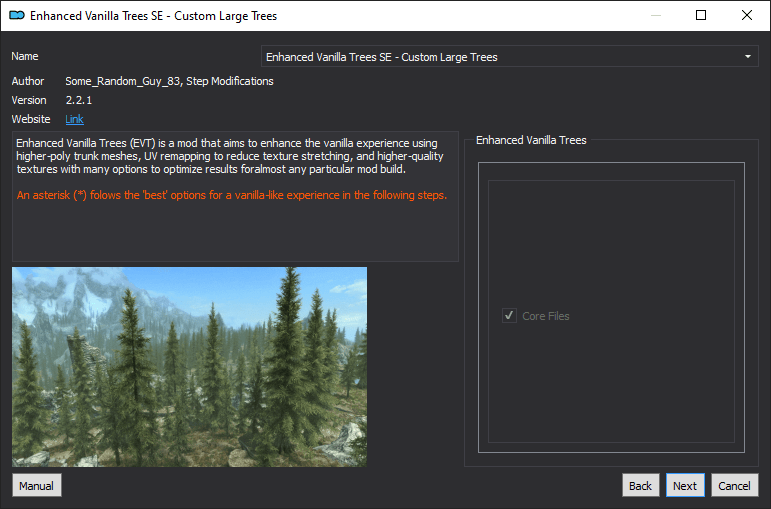Minimize the installer window

coord(655,15)
